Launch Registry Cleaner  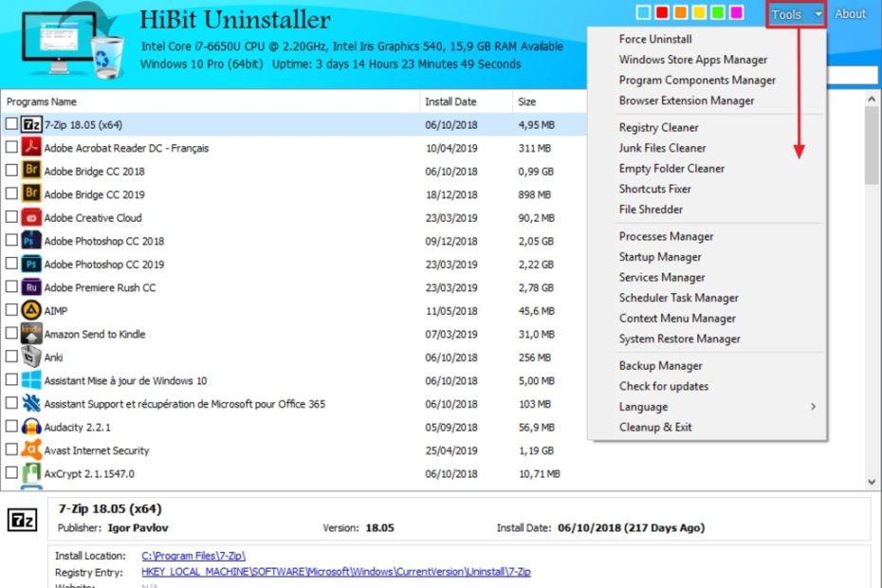pos(659,128)
